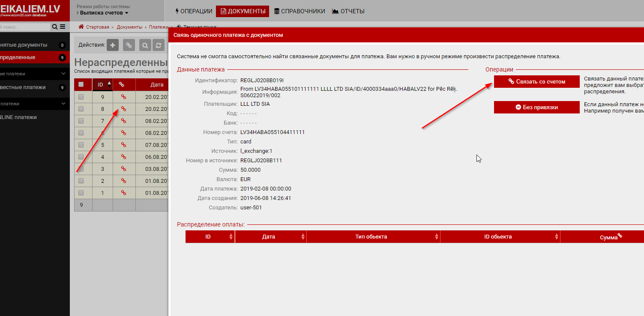
Task: Check the checkbox for payment row 7
Action: tap(81, 121)
